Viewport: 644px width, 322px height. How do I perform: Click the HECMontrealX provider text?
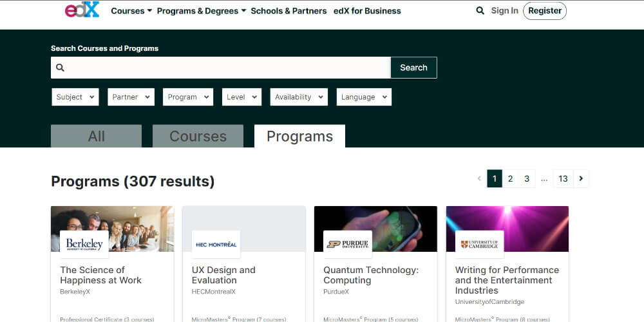click(214, 292)
